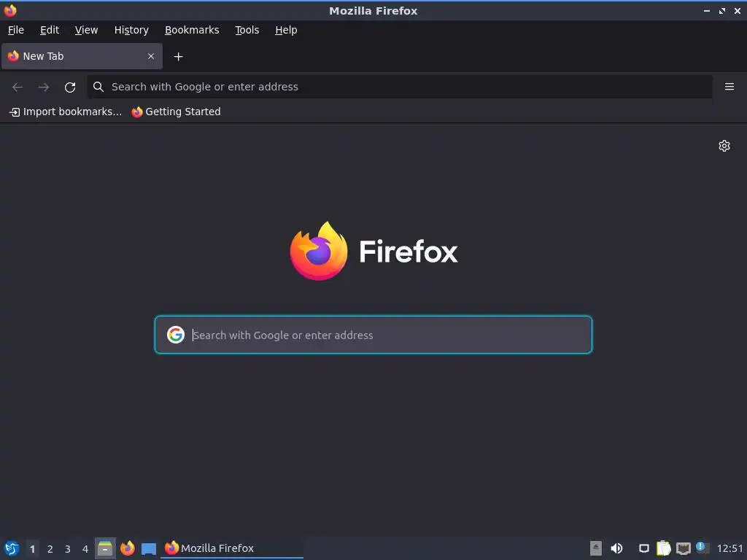
Task: Click the Firefox icon in title bar
Action: coord(10,10)
